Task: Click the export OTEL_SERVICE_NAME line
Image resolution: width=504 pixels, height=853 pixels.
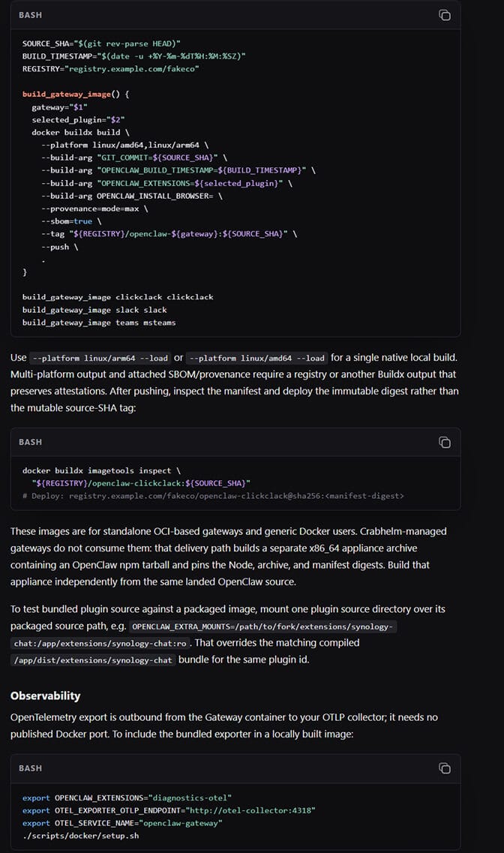Action: click(x=122, y=823)
